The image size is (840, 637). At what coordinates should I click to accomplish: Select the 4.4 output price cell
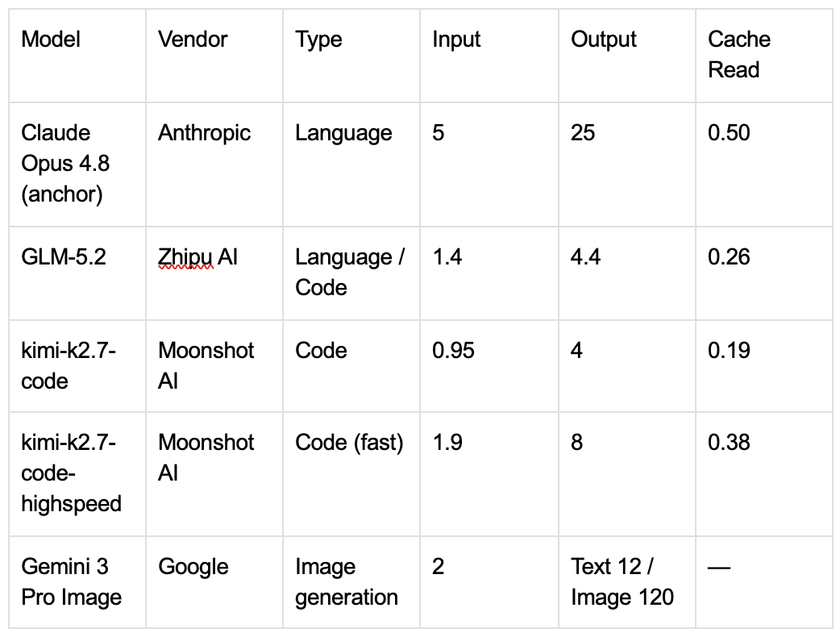627,273
